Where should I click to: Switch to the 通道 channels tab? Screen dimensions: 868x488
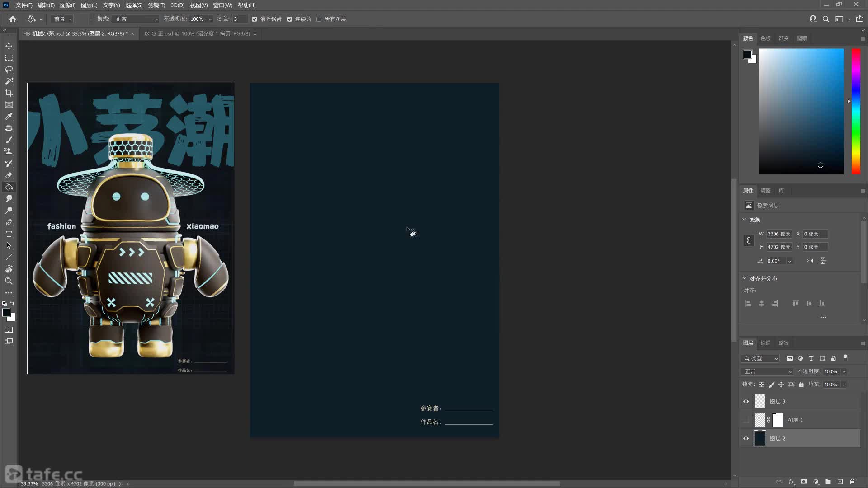click(766, 343)
